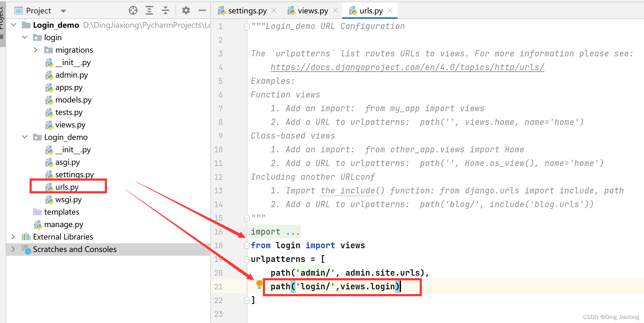This screenshot has width=644, height=323.
Task: Click the Collapse All icon in Project toolbar
Action: [x=166, y=11]
